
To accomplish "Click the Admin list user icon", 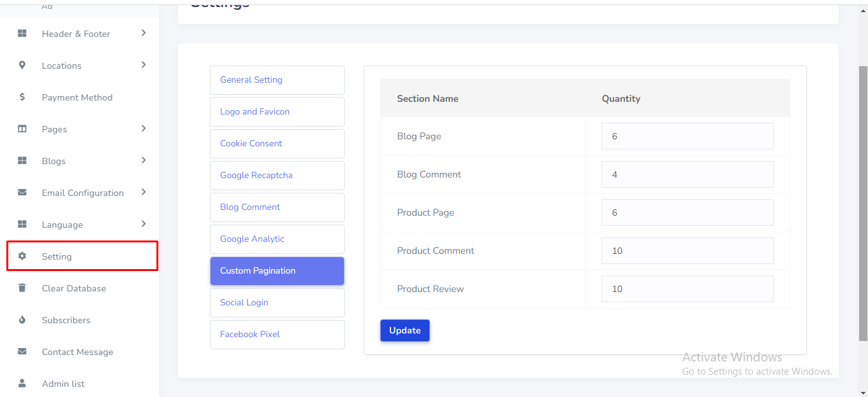I will (22, 384).
